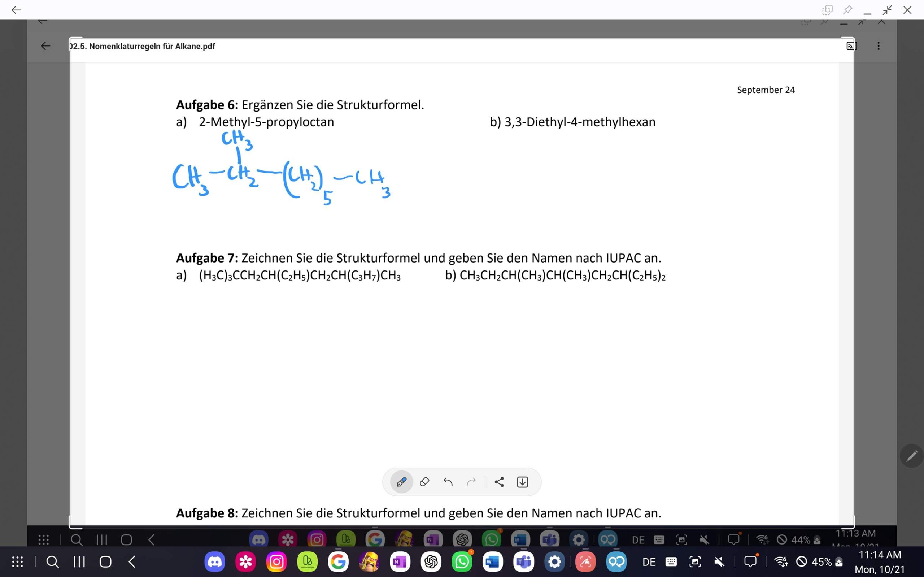Select the eraser tool in the annotation toolbar
Image resolution: width=924 pixels, height=577 pixels.
click(x=425, y=482)
